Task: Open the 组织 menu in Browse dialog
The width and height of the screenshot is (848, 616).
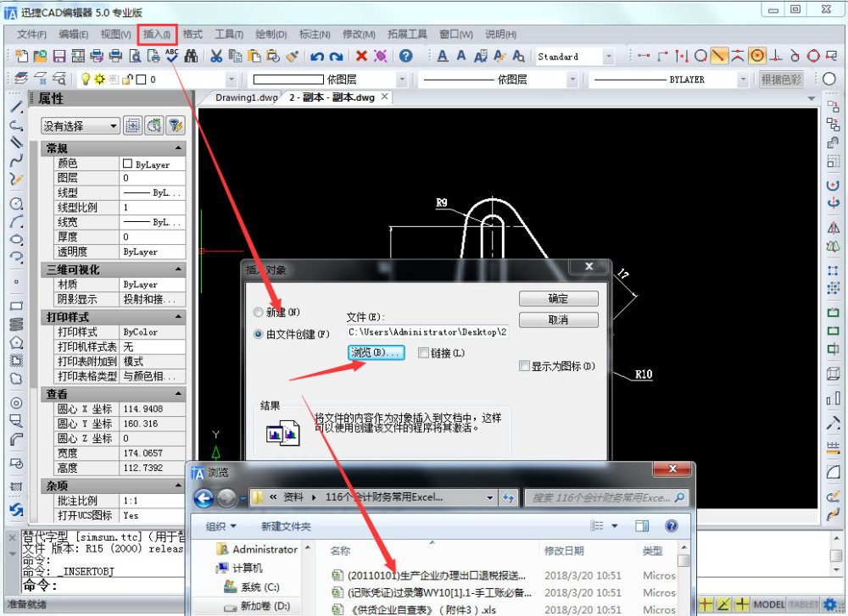Action: 220,526
